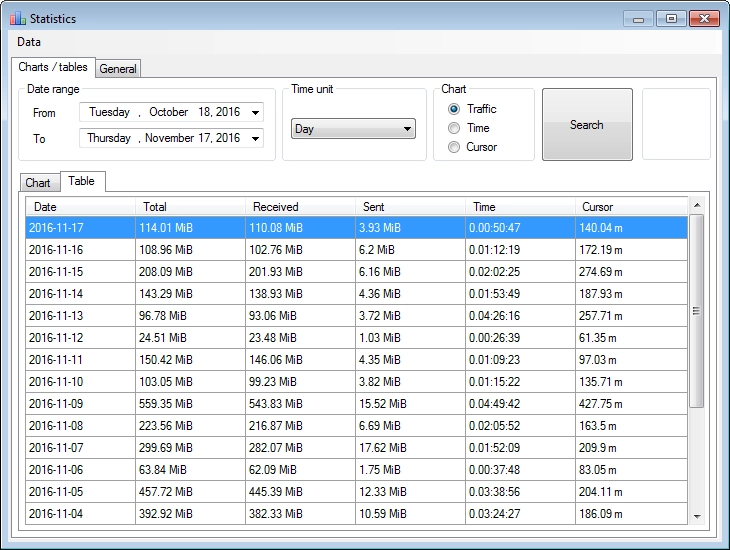Screen dimensions: 730x550
Task: Select the 2016-11-10 date cell
Action: [81, 382]
